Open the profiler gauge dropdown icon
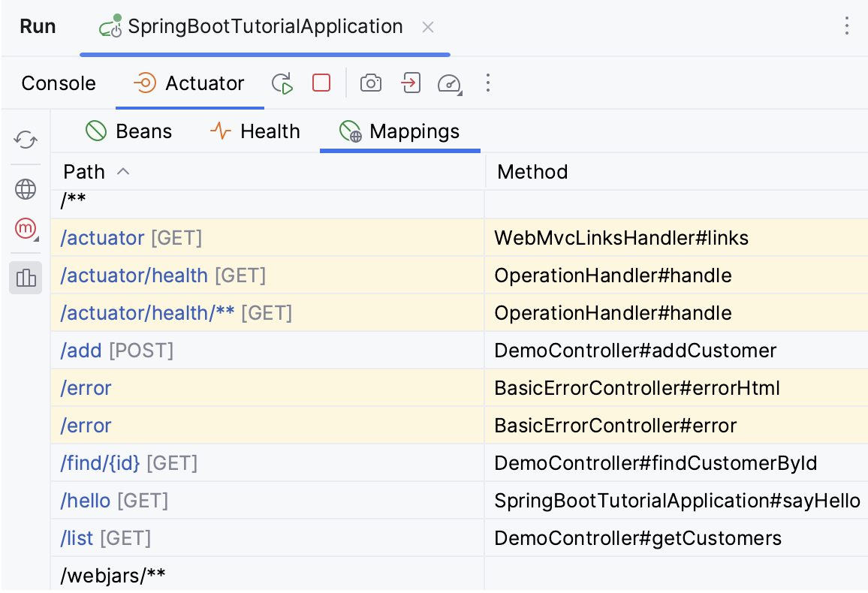Image resolution: width=868 pixels, height=593 pixels. (x=450, y=83)
